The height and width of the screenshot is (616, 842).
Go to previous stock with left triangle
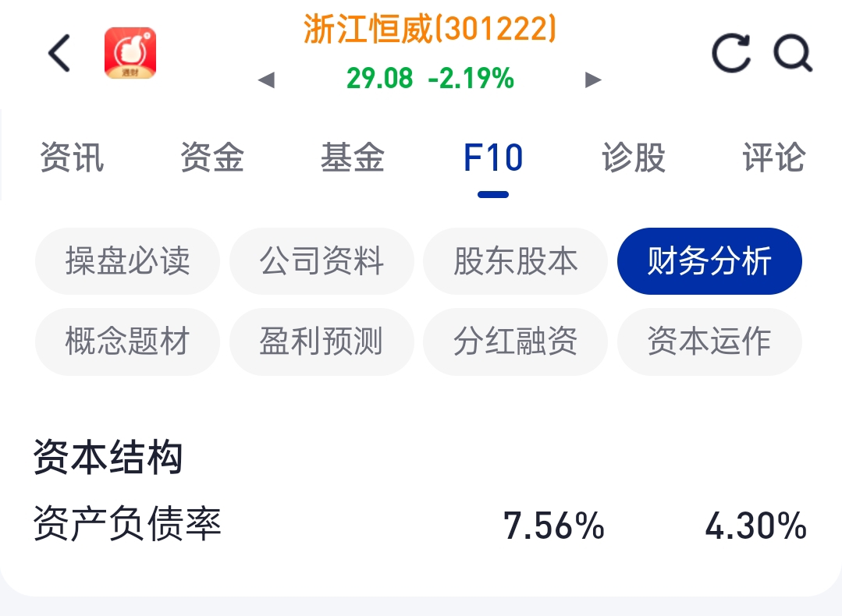click(266, 80)
